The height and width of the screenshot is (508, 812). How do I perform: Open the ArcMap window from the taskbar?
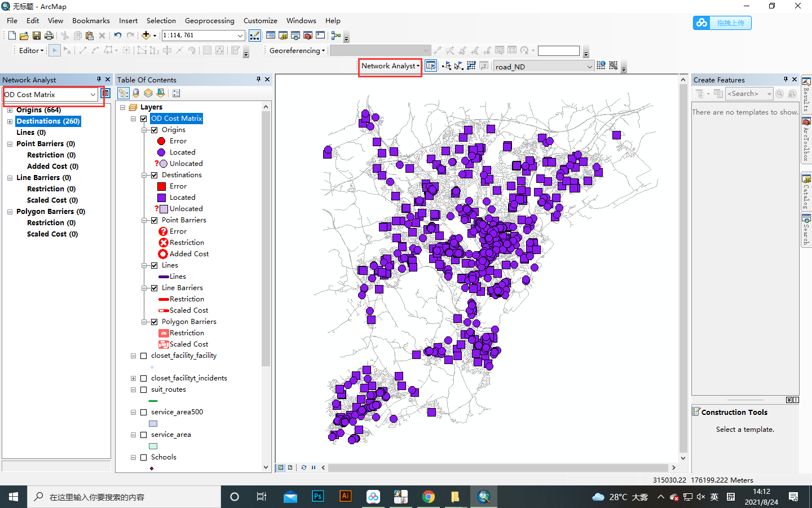tap(484, 497)
